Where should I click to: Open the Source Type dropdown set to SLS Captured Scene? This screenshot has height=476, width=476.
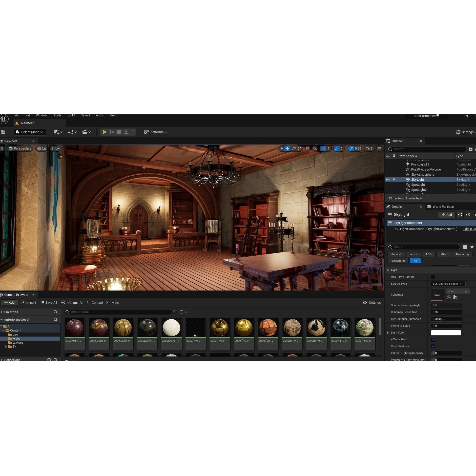coord(447,284)
